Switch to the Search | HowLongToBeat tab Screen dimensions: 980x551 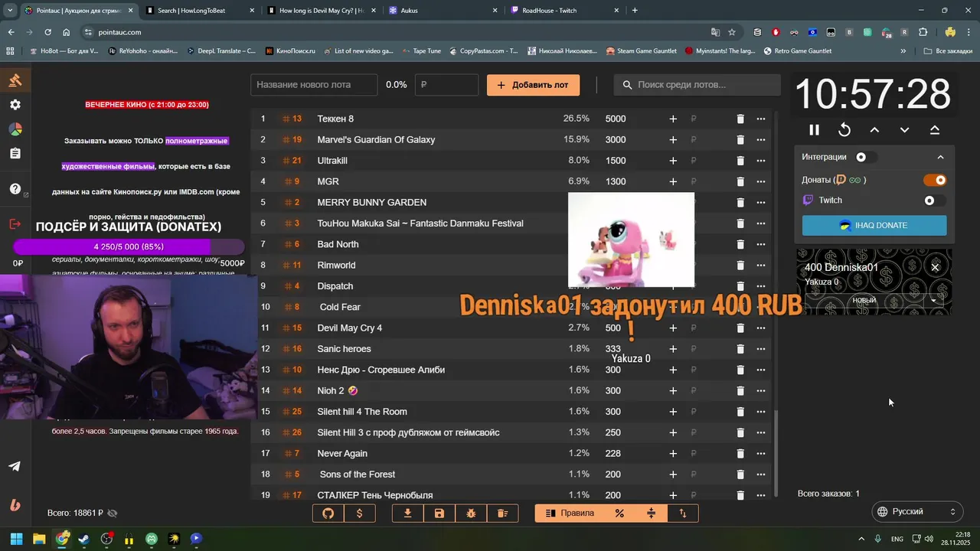point(201,11)
